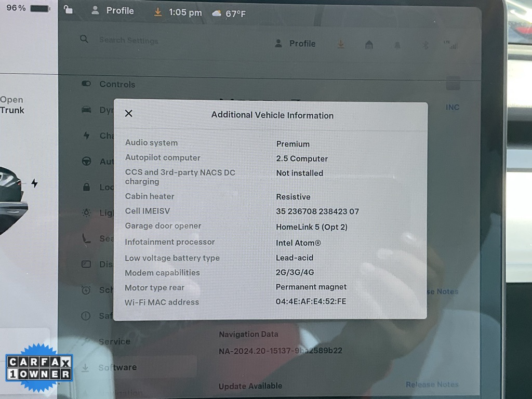Open the Service settings section
Image resolution: width=532 pixels, height=399 pixels.
[114, 341]
